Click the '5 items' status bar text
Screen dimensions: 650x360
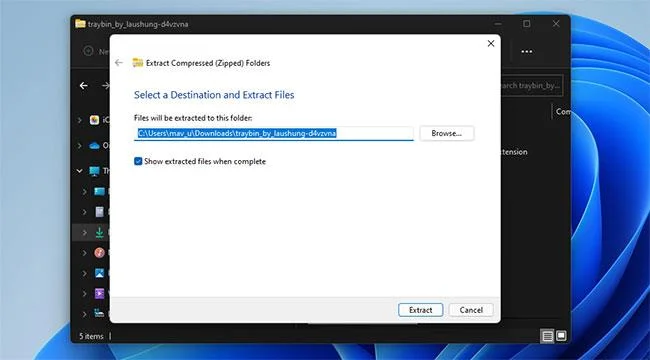click(x=91, y=336)
